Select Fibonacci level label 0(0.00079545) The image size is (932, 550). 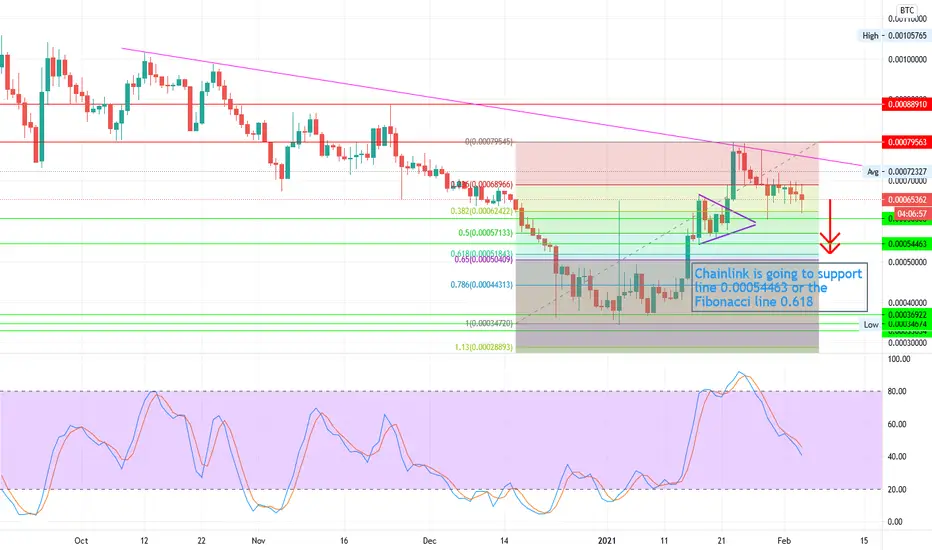489,142
